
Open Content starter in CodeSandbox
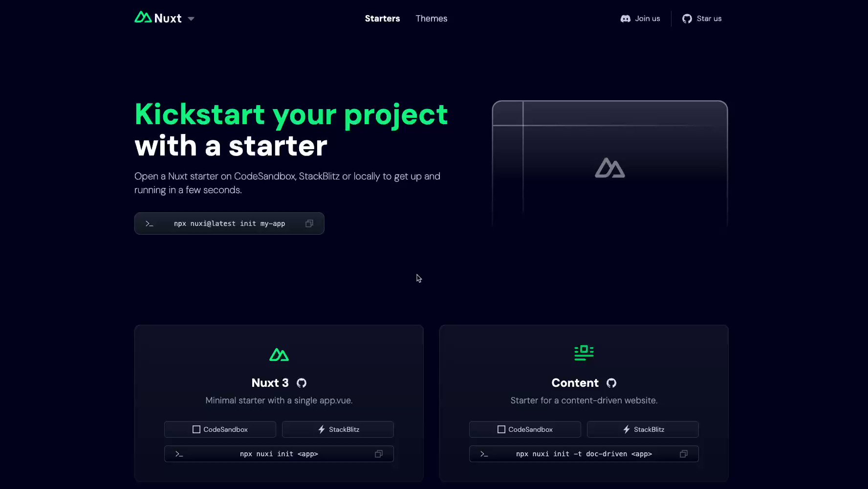(525, 429)
